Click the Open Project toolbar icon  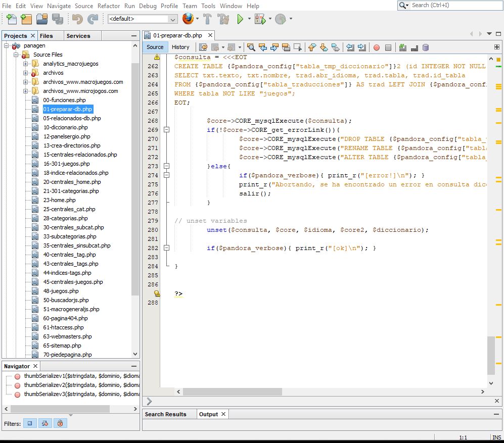point(42,19)
